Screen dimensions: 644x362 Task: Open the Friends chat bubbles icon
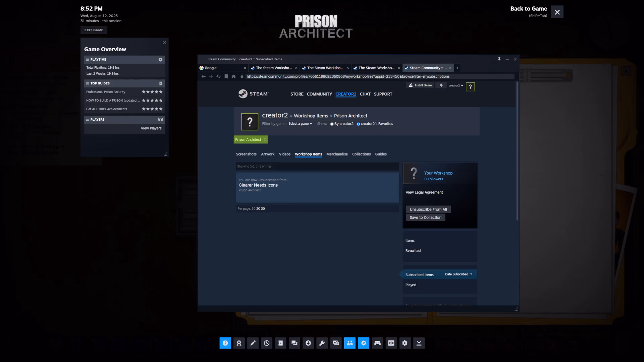(294, 343)
